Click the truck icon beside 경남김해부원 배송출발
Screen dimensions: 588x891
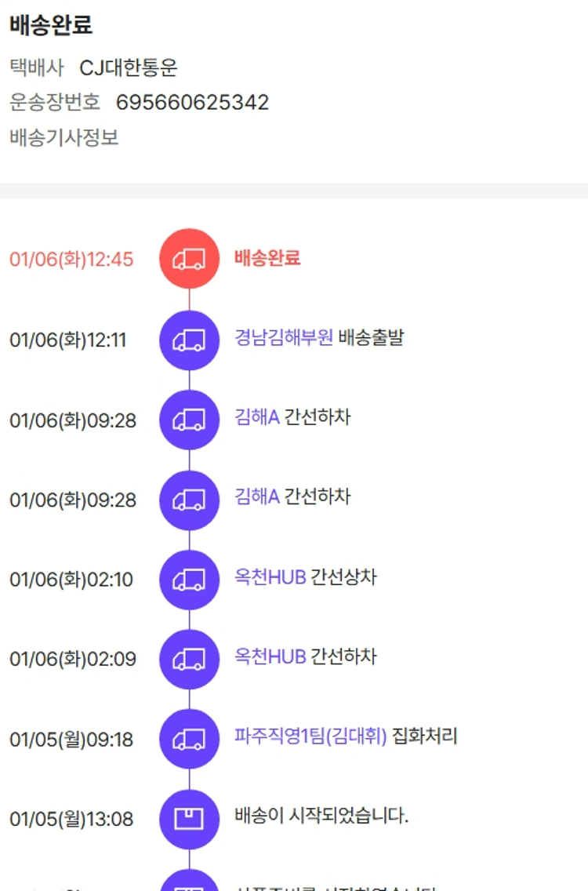[x=189, y=340]
